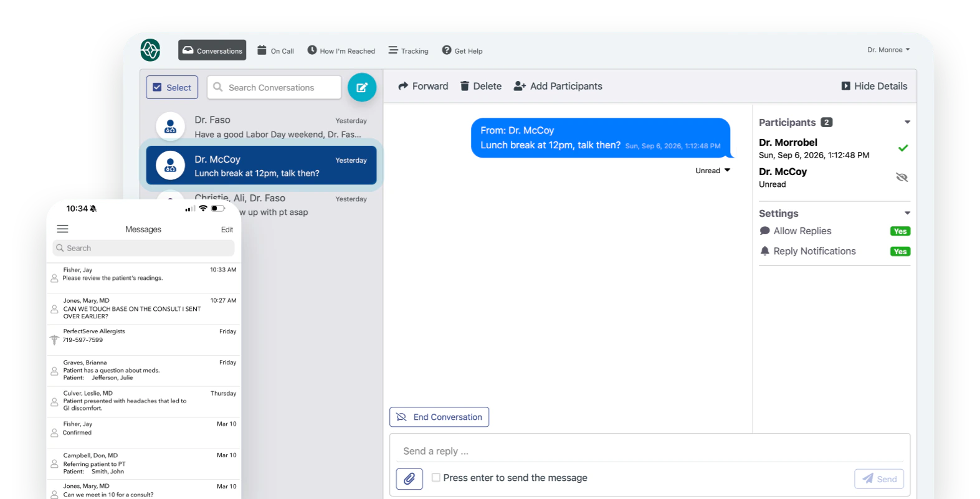This screenshot has height=499, width=980.
Task: Click the Dr. McCoy participant name
Action: click(783, 171)
